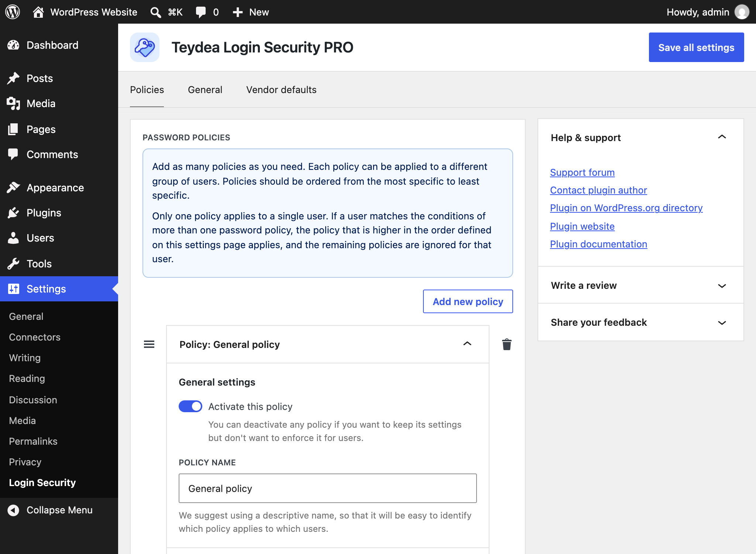Open the Tools menu label
This screenshot has height=554, width=756.
[39, 264]
